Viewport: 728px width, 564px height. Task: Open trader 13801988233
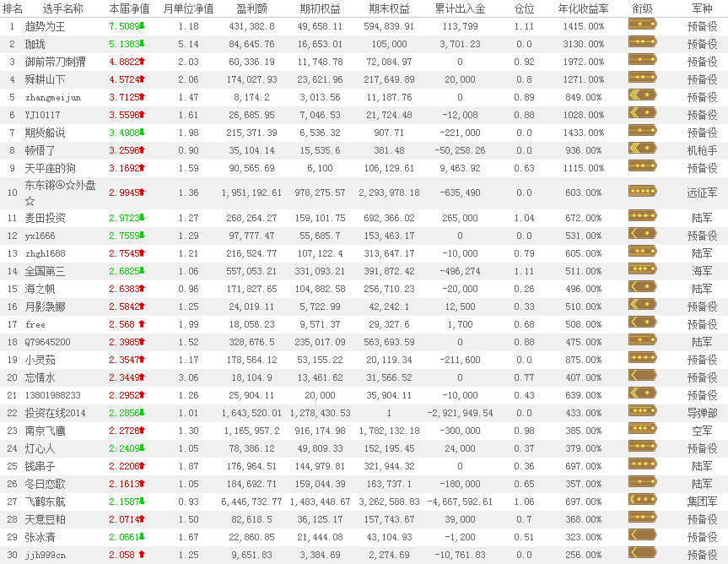click(53, 395)
